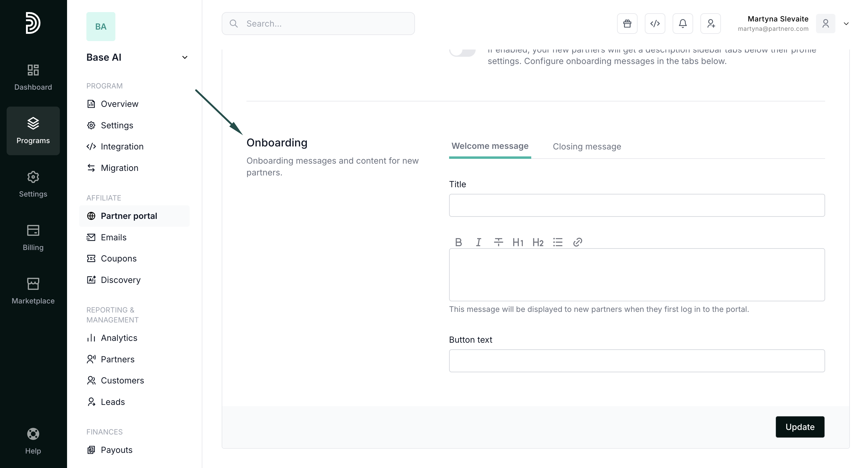
Task: Open the gift icon in header
Action: pyautogui.click(x=627, y=24)
